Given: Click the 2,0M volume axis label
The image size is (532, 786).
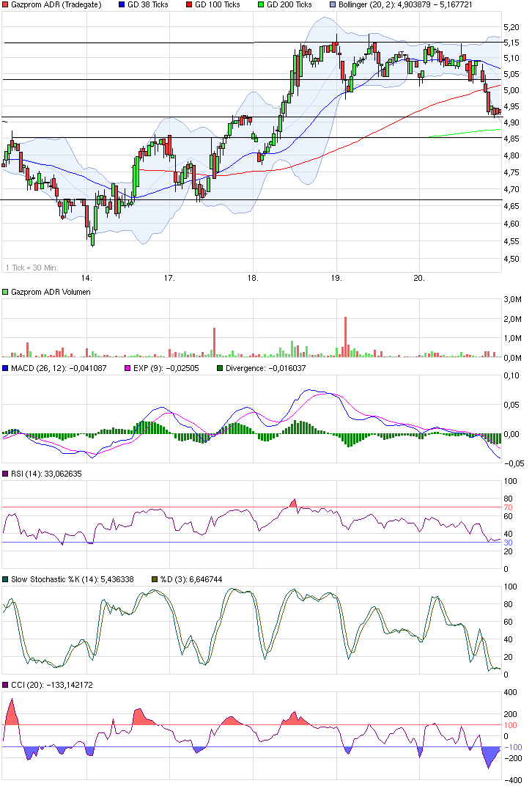Looking at the screenshot, I should point(512,320).
